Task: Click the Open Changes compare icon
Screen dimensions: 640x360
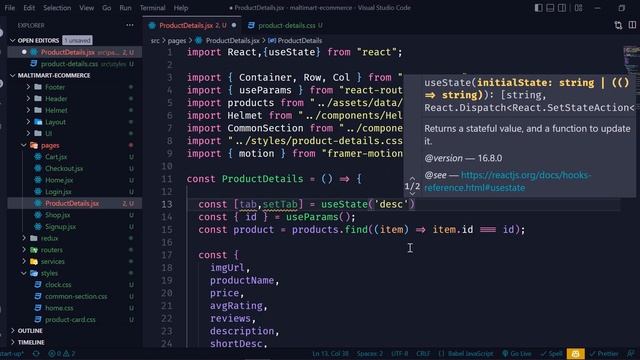Action: point(618,25)
